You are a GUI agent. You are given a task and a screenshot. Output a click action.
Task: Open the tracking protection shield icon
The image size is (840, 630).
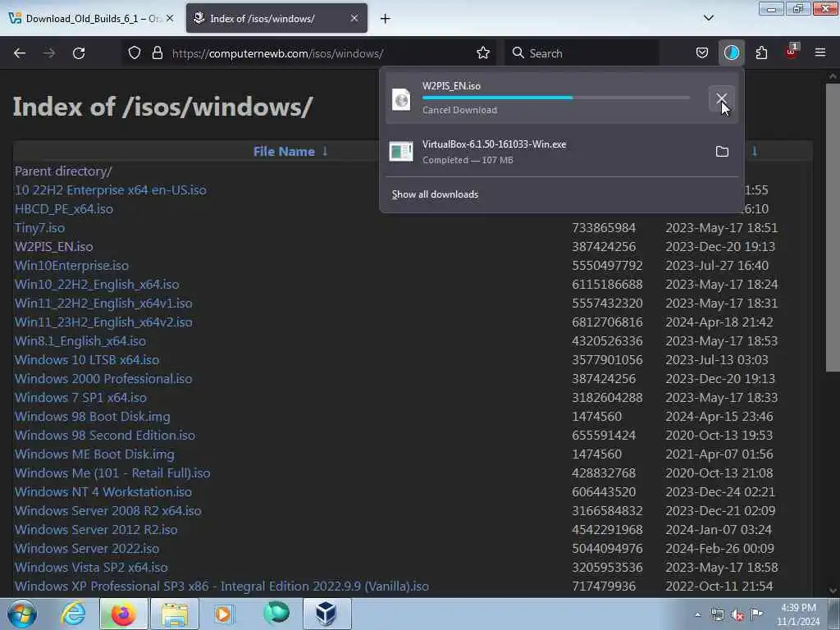point(135,53)
